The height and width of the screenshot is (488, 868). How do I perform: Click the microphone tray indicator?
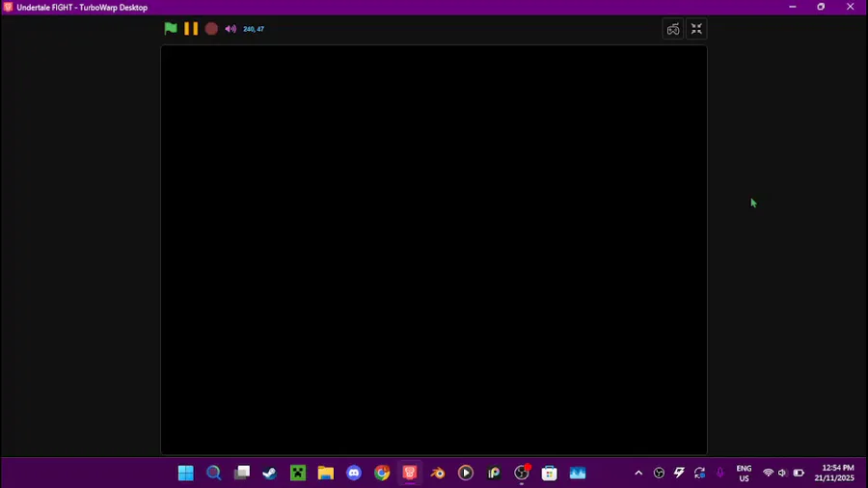coord(720,474)
